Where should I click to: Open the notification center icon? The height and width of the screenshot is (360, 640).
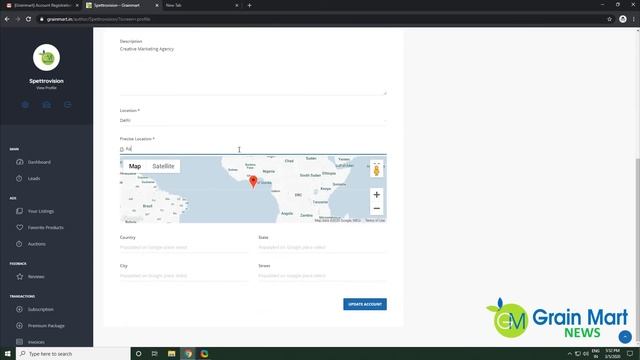click(630, 353)
